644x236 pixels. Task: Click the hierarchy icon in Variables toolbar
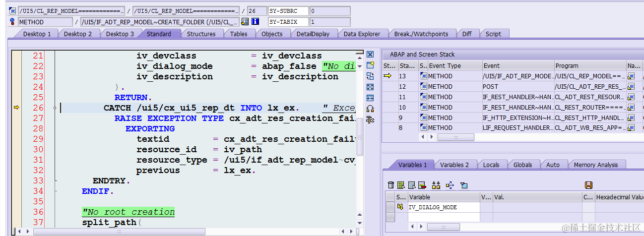pyautogui.click(x=436, y=185)
